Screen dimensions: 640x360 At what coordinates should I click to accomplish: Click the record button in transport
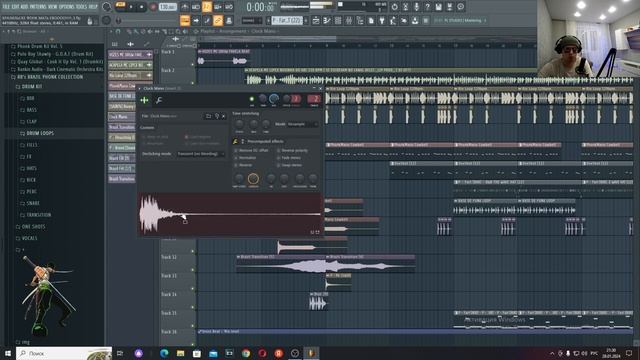coord(153,7)
